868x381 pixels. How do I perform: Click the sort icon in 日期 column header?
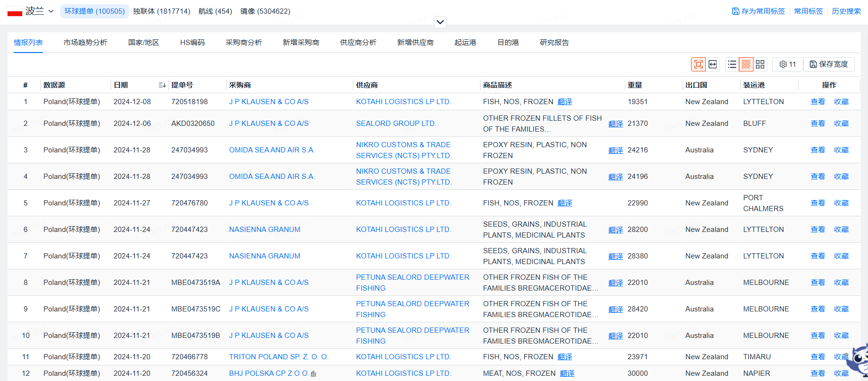162,85
